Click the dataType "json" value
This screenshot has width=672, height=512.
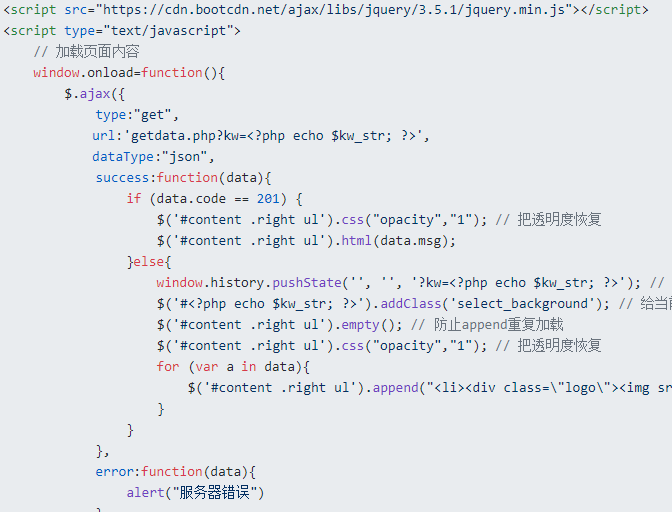pos(184,157)
